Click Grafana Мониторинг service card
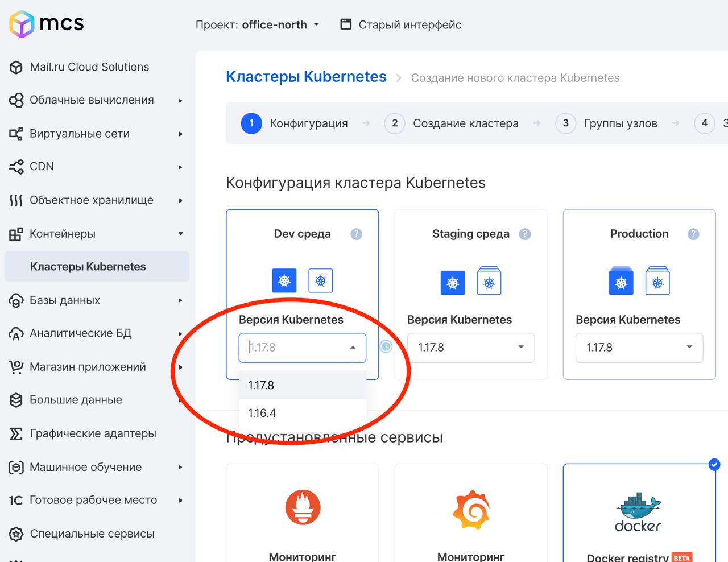This screenshot has height=562, width=728. (x=471, y=513)
